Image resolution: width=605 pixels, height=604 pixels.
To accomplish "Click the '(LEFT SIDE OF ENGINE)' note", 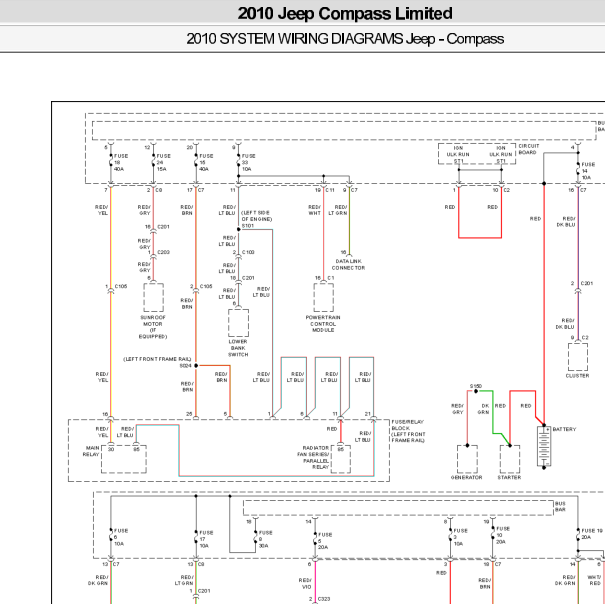I will (256, 216).
